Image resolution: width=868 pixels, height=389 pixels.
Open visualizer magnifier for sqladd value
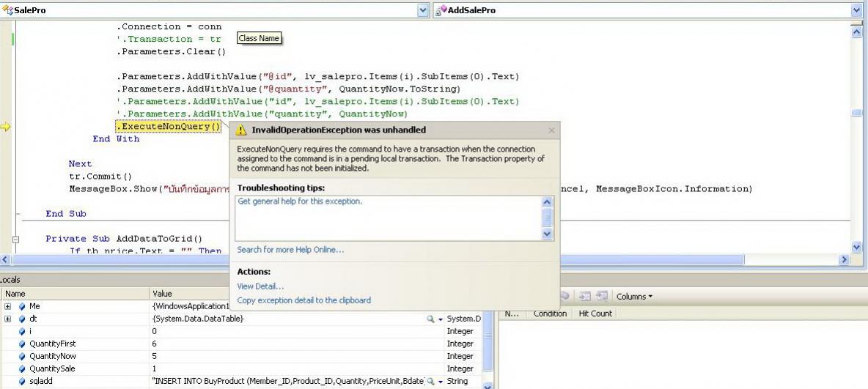430,381
